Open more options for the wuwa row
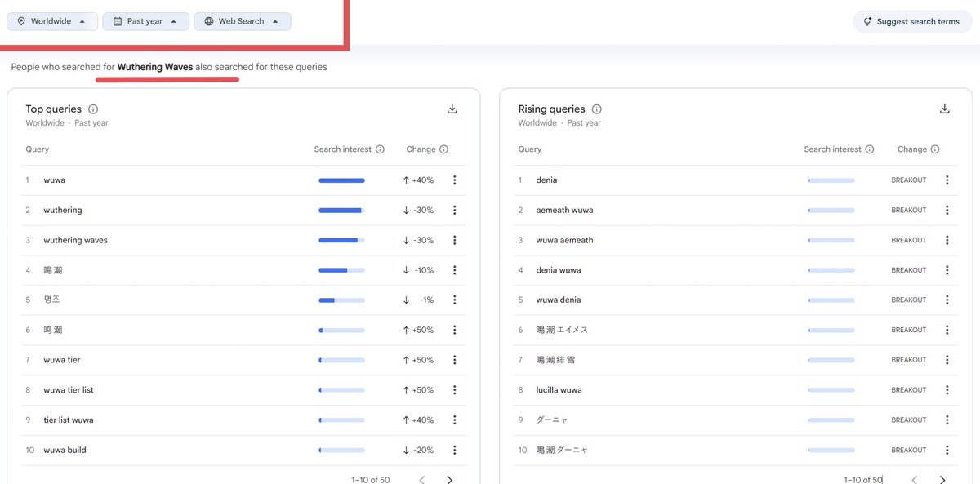The width and height of the screenshot is (980, 484). (455, 180)
